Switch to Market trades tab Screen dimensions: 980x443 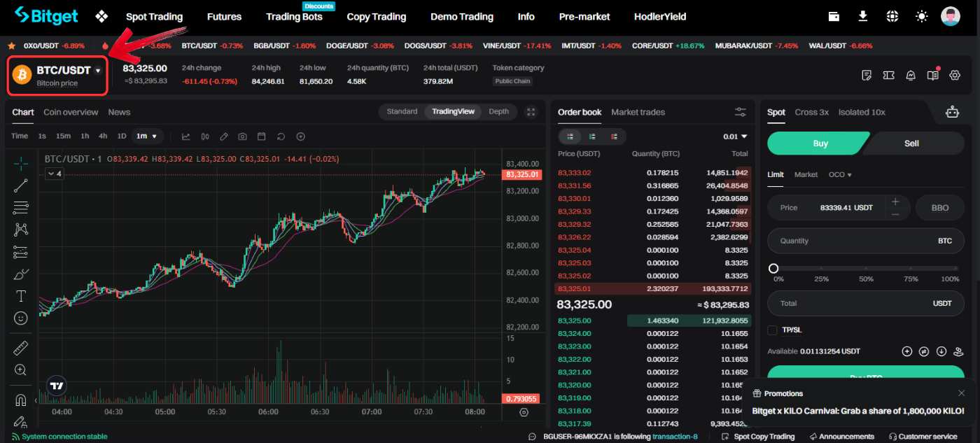[638, 112]
